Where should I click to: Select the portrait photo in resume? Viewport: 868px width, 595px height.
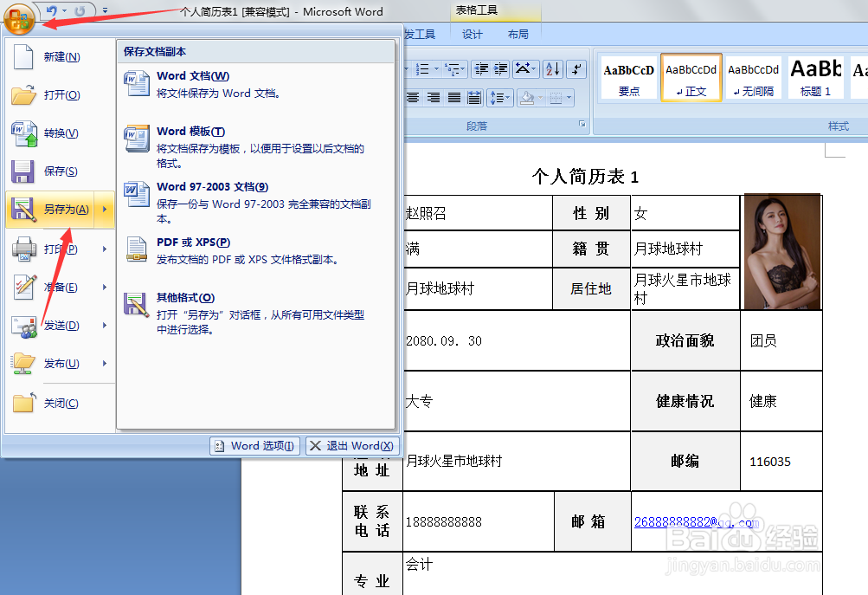point(781,251)
